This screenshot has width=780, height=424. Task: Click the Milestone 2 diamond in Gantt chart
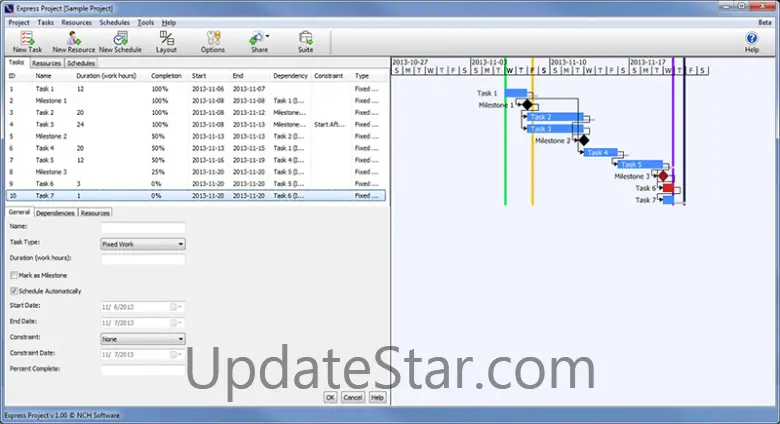tap(584, 141)
